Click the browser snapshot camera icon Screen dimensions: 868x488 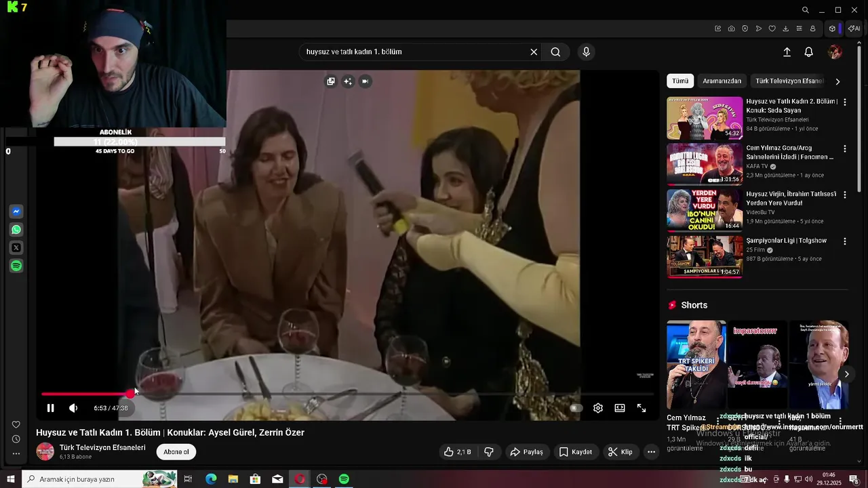pyautogui.click(x=731, y=28)
